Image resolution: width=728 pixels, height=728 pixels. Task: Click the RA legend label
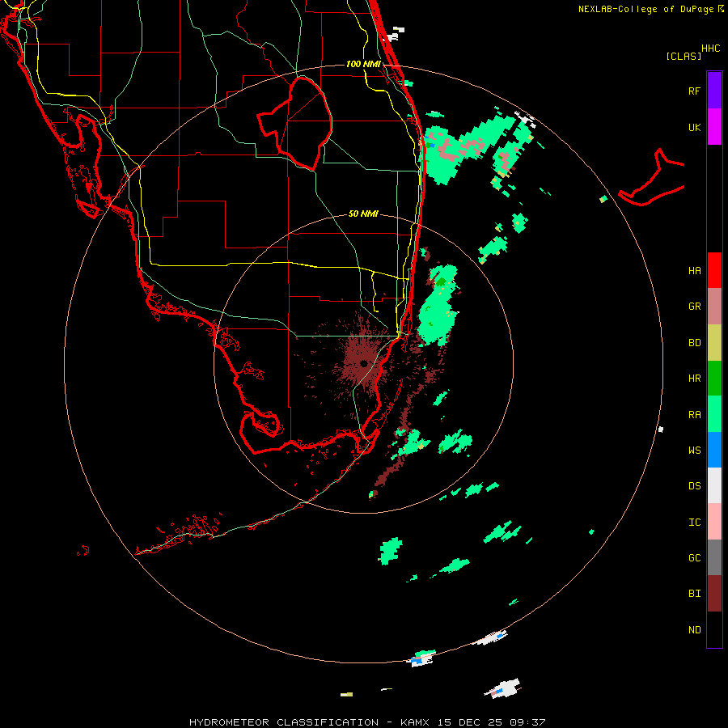(x=694, y=414)
